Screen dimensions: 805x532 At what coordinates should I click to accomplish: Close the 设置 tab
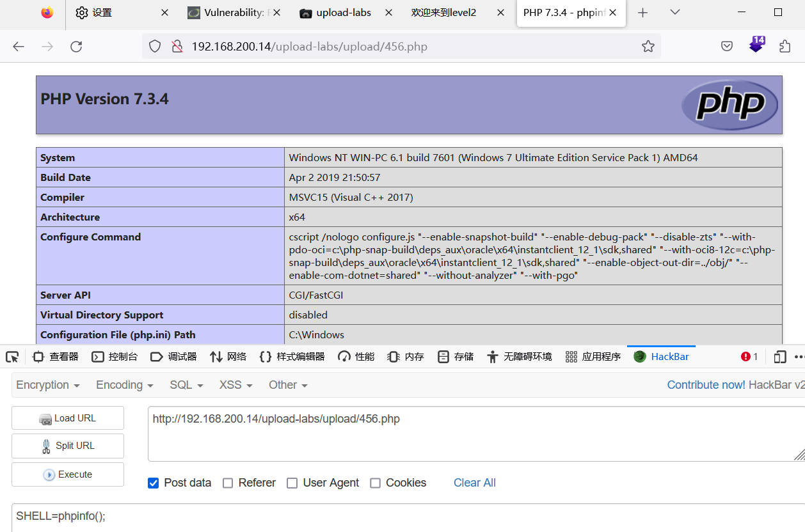pyautogui.click(x=164, y=13)
